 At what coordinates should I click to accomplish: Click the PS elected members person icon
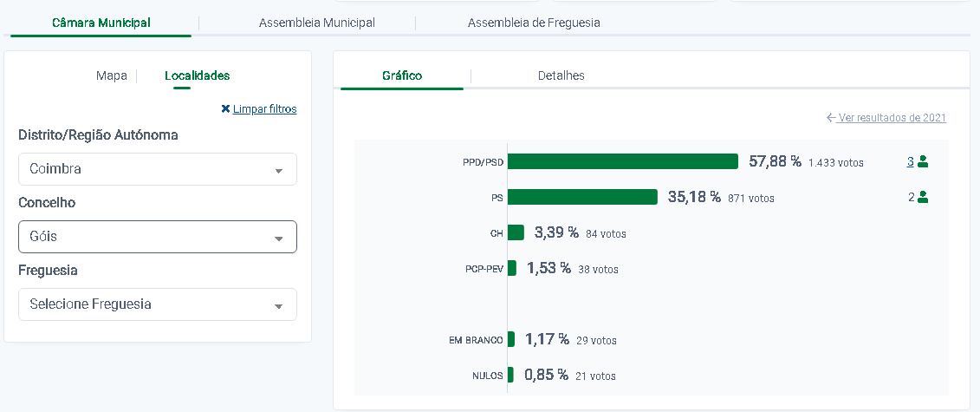[x=923, y=197]
